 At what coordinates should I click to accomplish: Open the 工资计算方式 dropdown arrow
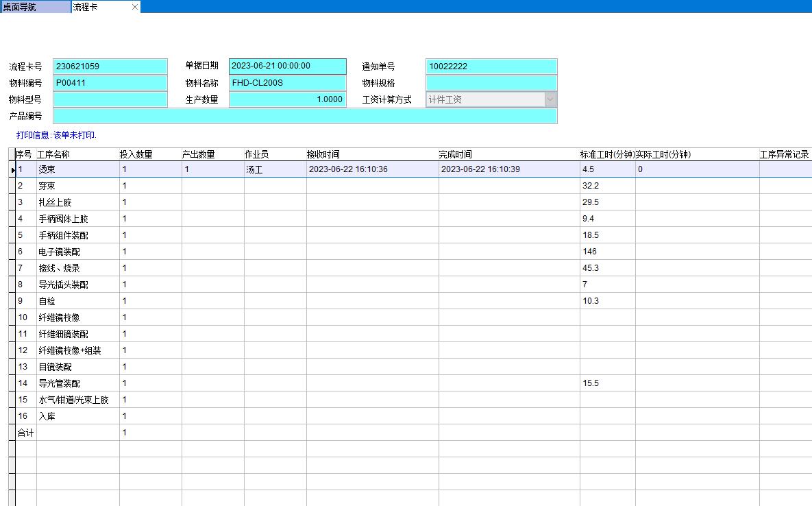pyautogui.click(x=550, y=99)
